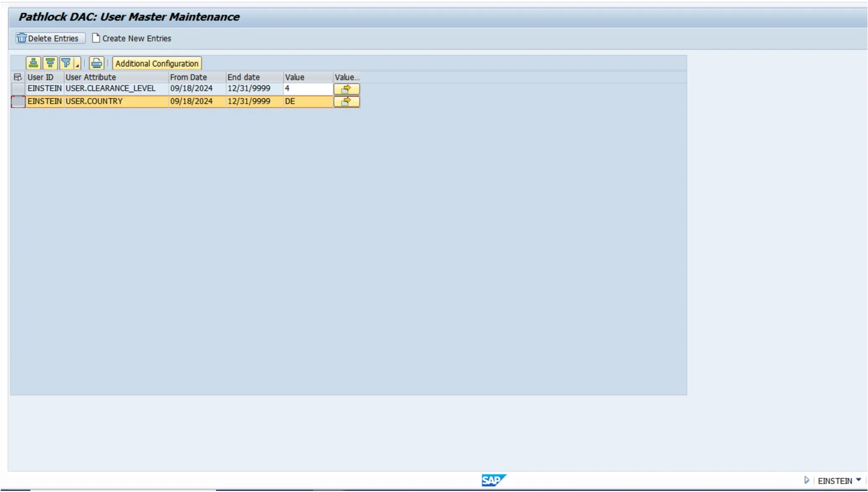Image resolution: width=868 pixels, height=492 pixels.
Task: Click the SAP logo in status bar
Action: [x=494, y=480]
